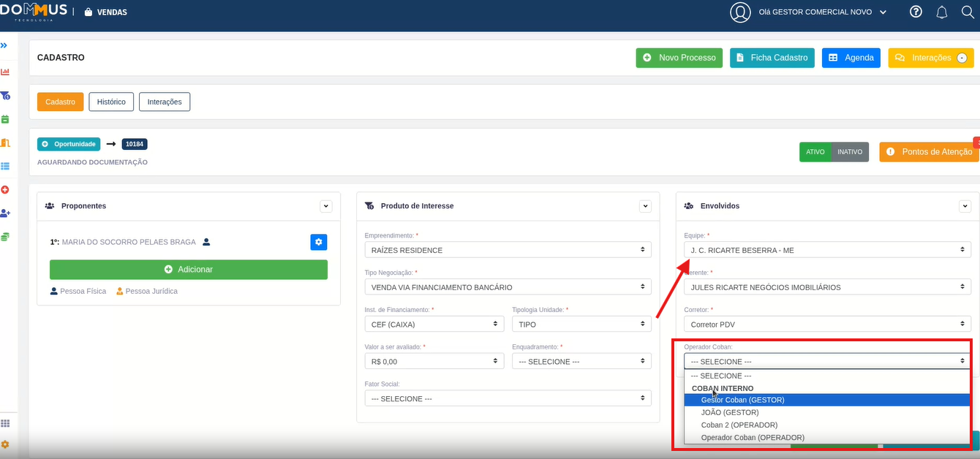Open the Interações tab

click(165, 102)
